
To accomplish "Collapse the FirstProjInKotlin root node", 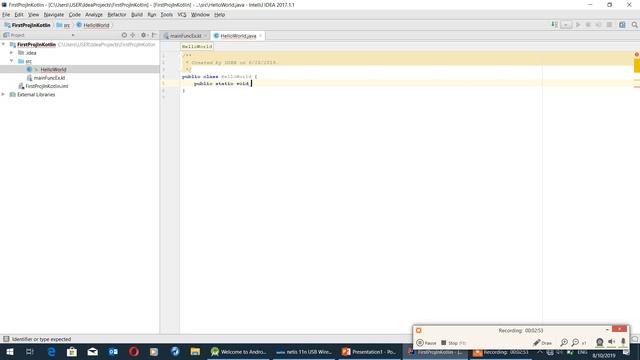I will coord(4,44).
